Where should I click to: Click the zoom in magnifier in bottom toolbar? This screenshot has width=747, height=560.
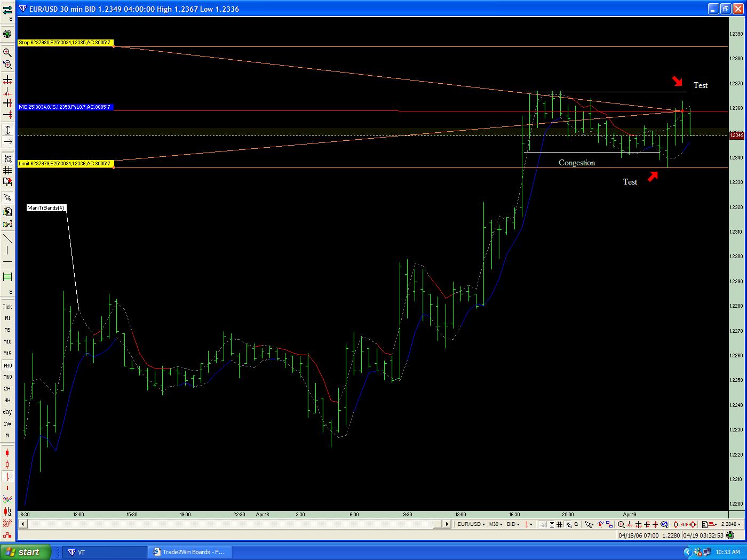(x=621, y=524)
